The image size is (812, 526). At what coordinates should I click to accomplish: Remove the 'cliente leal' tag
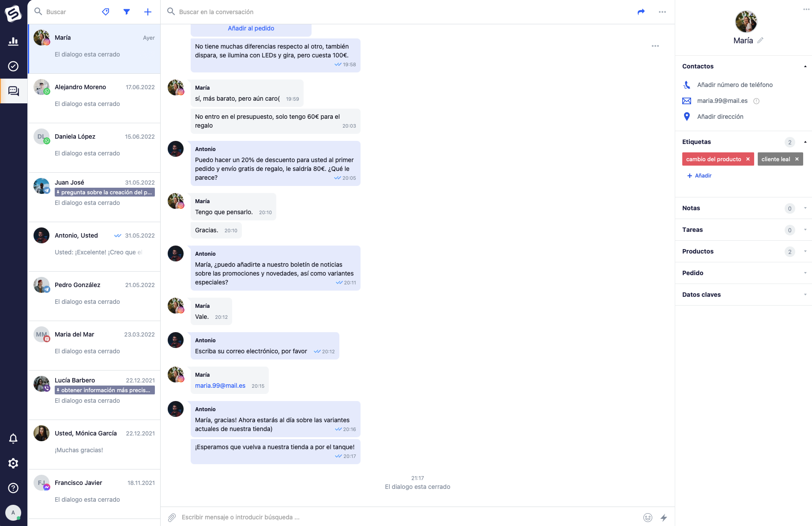(797, 159)
